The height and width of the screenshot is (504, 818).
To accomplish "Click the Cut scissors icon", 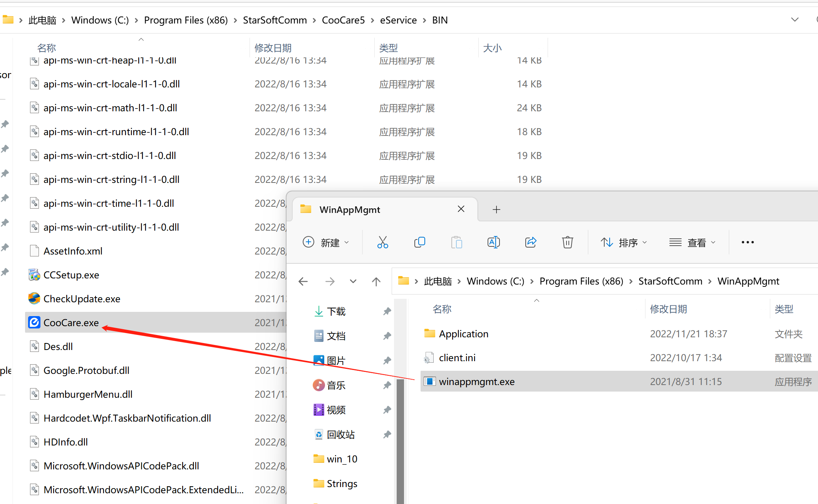I will click(382, 242).
